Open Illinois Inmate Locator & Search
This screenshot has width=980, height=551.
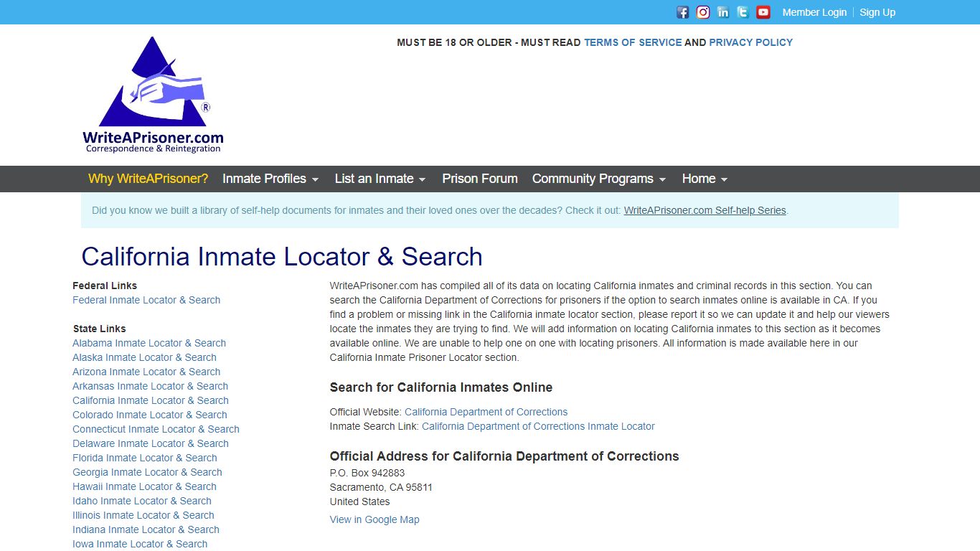143,515
